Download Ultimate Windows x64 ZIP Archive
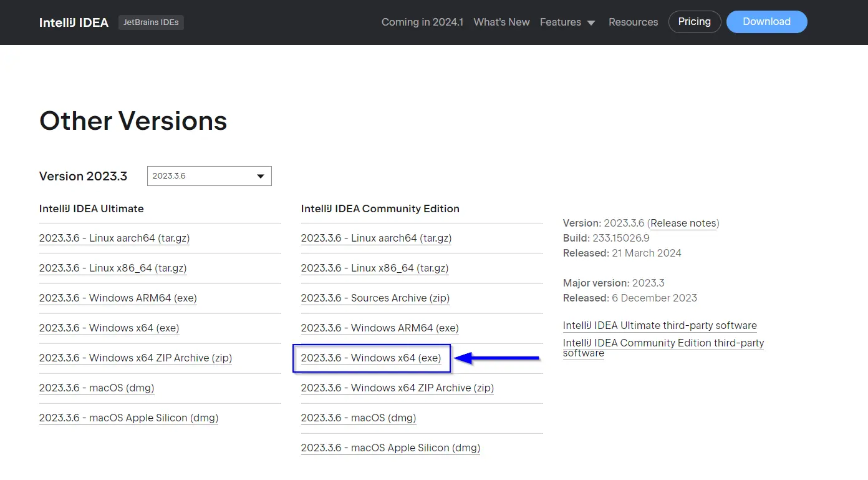The image size is (868, 480). point(135,358)
